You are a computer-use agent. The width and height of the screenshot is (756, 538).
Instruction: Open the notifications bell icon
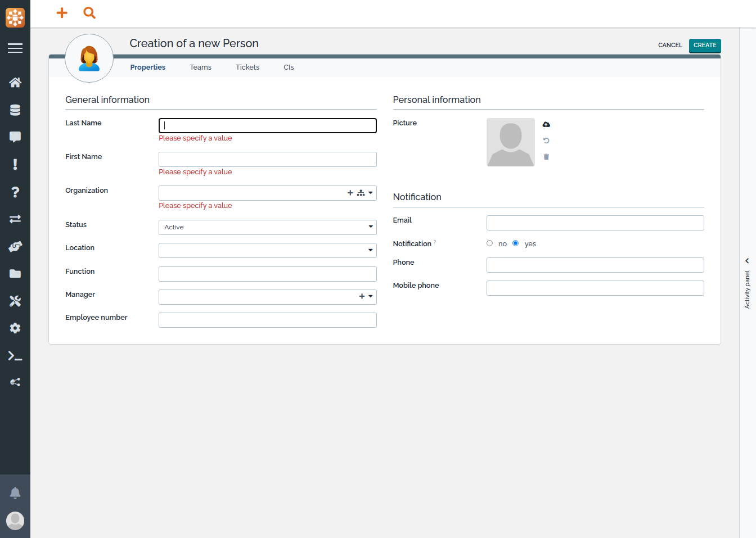pyautogui.click(x=15, y=493)
